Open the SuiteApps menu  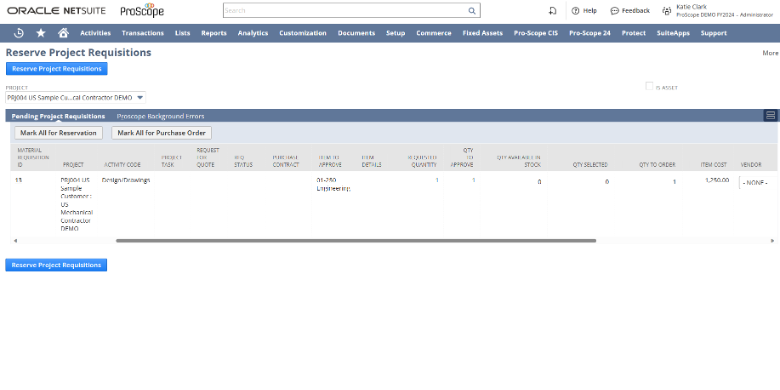pyautogui.click(x=673, y=33)
